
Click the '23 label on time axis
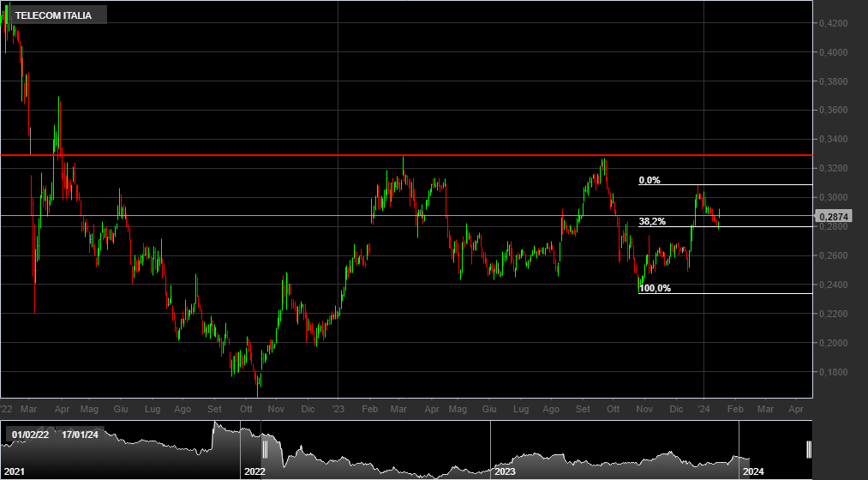[338, 410]
